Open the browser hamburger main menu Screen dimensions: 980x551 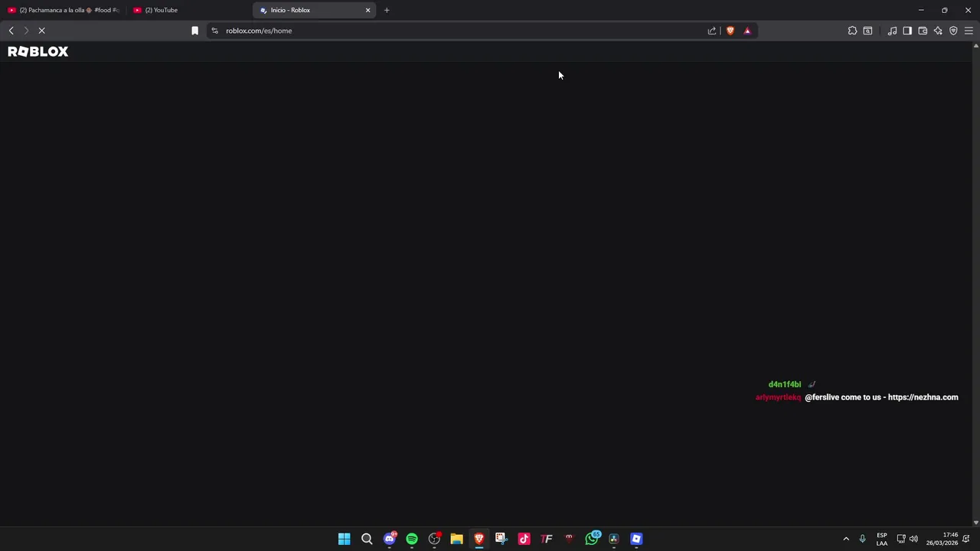[969, 31]
